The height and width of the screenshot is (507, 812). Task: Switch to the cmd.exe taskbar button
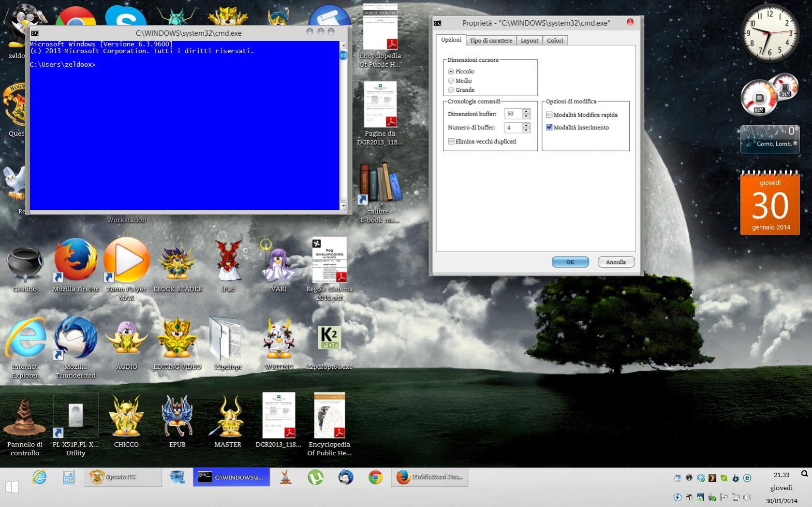point(231,478)
